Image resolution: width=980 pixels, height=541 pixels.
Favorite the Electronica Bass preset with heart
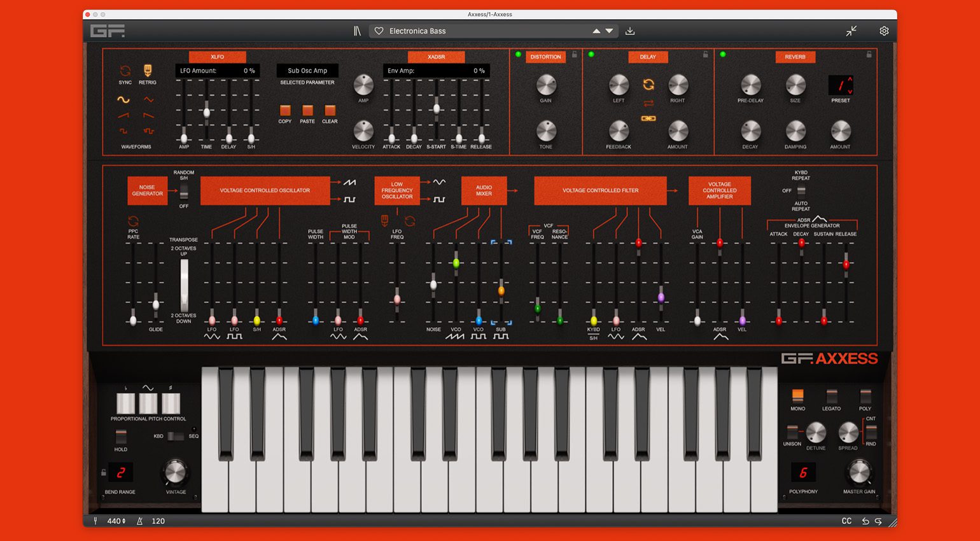pyautogui.click(x=379, y=31)
